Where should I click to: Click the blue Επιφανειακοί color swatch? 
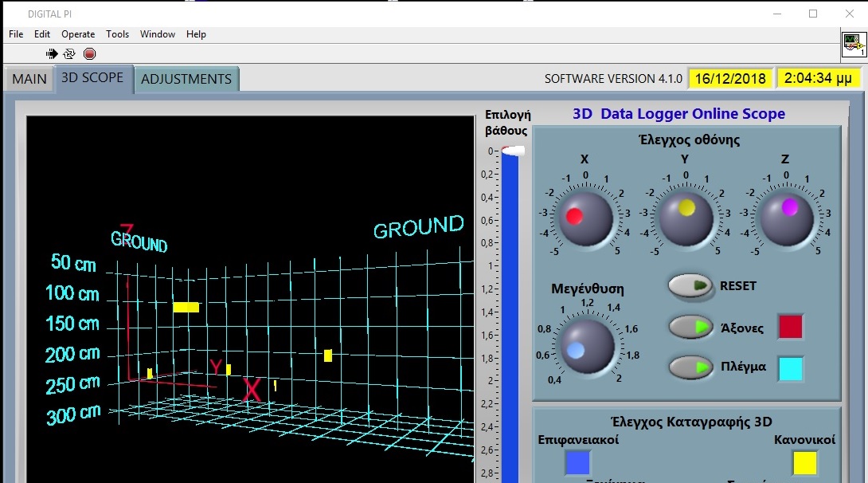point(577,463)
